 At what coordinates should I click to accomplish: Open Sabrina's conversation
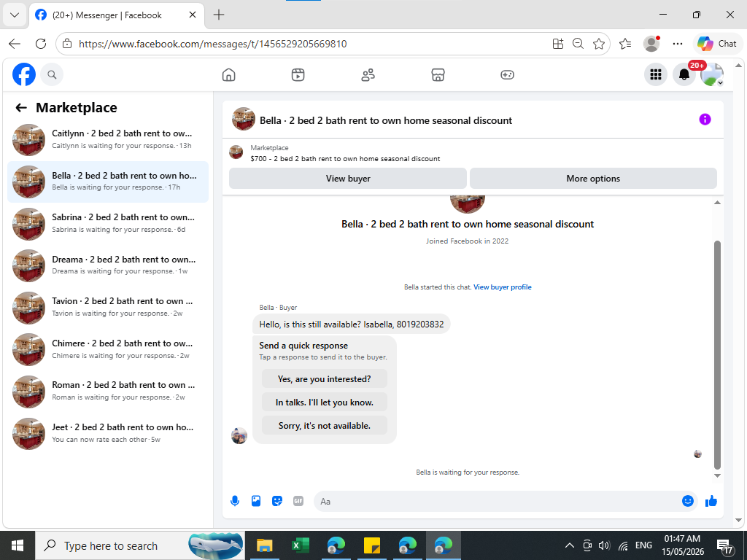(108, 224)
